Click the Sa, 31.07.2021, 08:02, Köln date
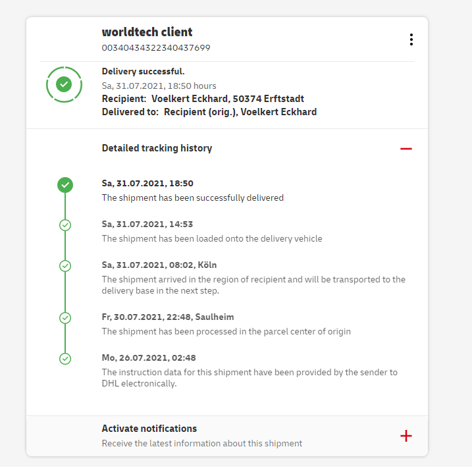 point(158,265)
